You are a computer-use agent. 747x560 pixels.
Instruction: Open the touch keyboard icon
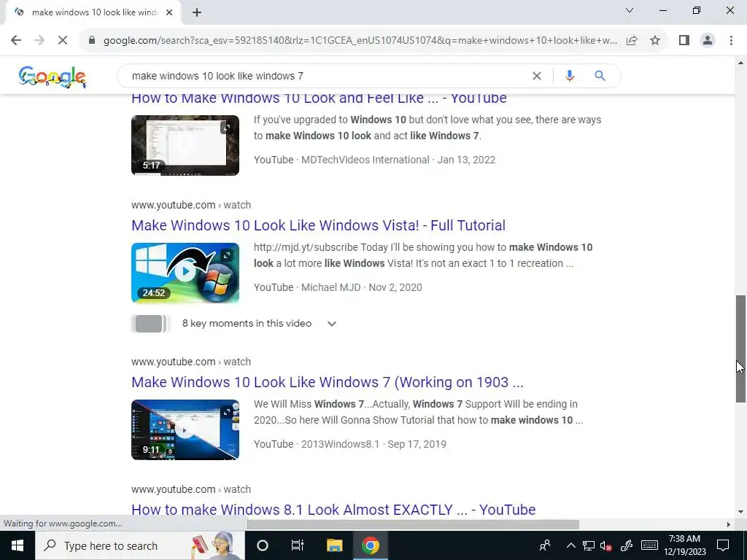649,545
